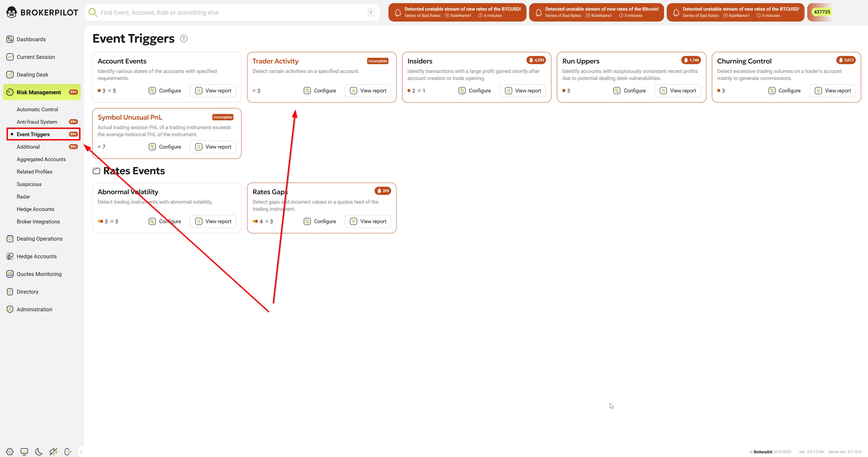View report for Abnormal Volatility
This screenshot has height=457, width=868.
[213, 221]
